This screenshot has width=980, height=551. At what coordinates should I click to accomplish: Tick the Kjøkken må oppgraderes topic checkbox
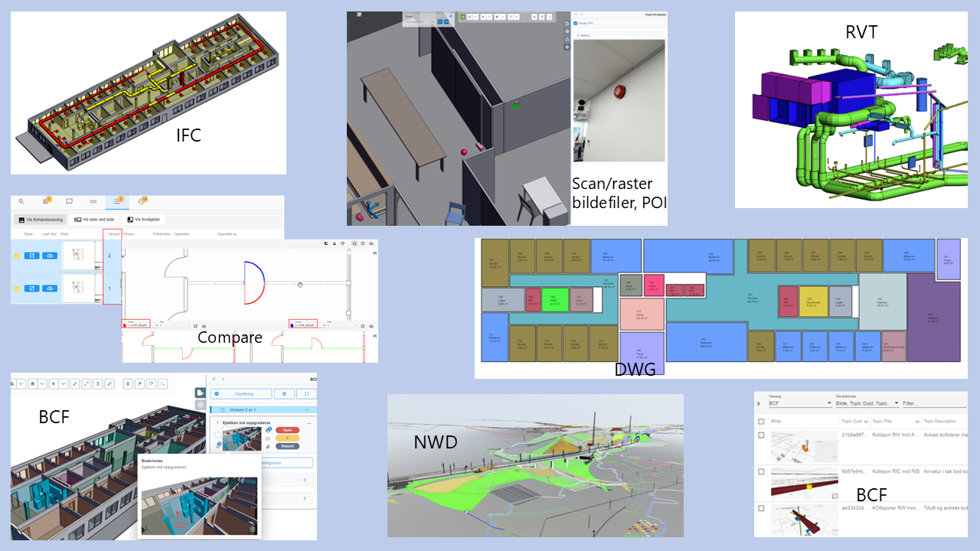pos(217,435)
